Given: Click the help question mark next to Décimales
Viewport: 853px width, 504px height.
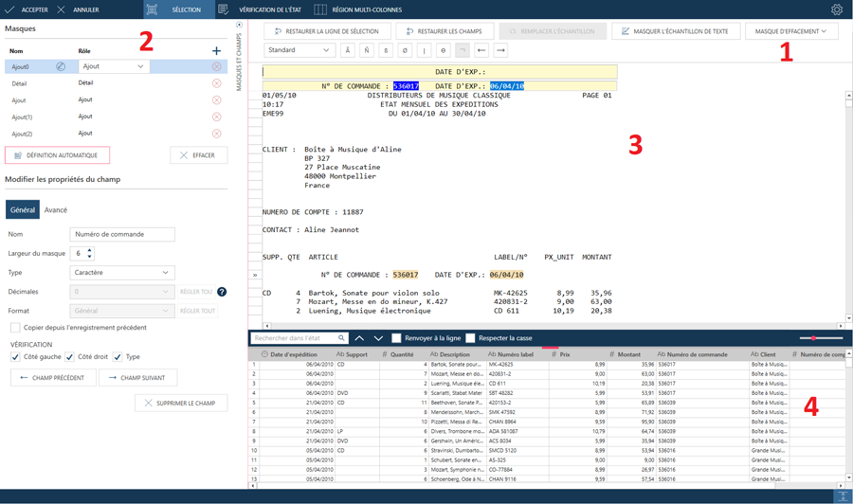Looking at the screenshot, I should pos(222,292).
